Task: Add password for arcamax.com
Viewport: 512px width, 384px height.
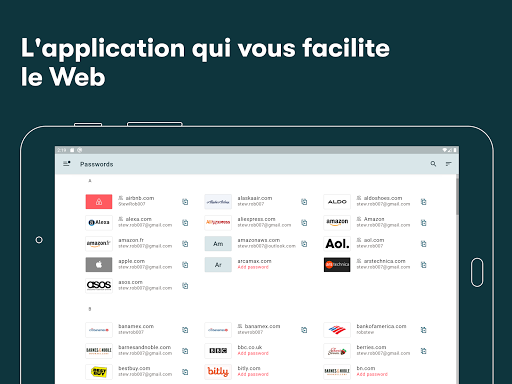Action: [x=253, y=267]
